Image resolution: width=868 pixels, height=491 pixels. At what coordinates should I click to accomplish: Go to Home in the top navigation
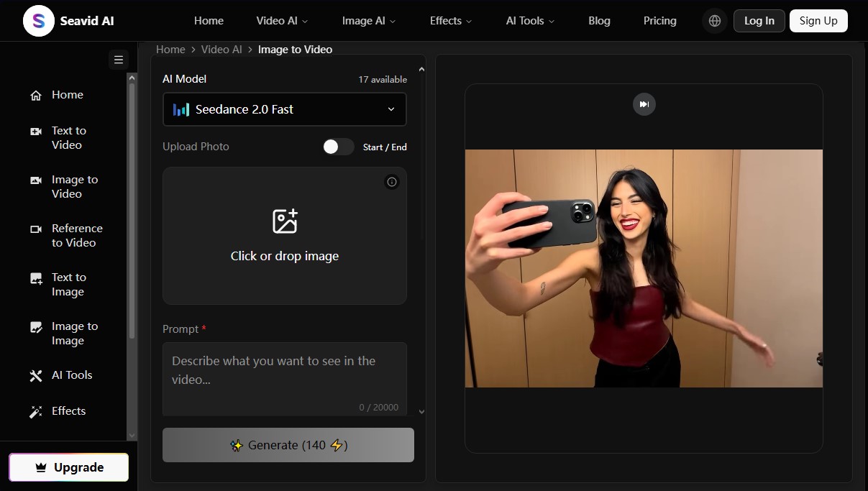(209, 21)
